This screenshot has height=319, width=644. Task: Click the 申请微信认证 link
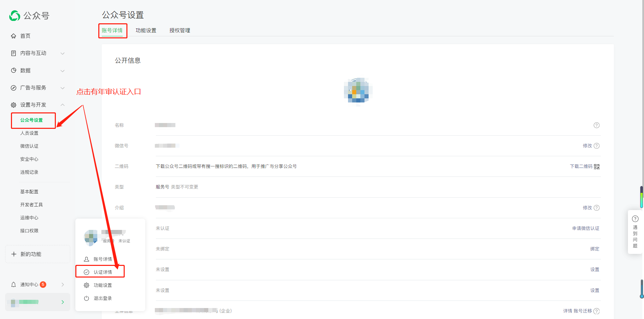click(585, 229)
